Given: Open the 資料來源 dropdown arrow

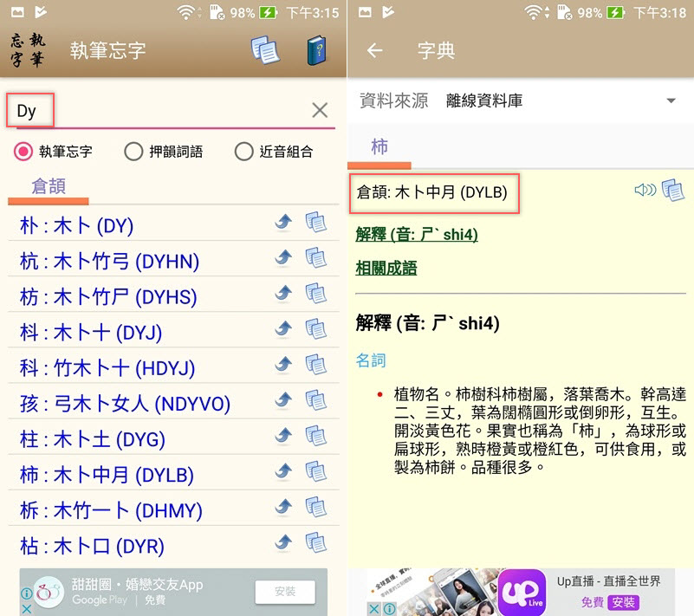Looking at the screenshot, I should (x=671, y=101).
